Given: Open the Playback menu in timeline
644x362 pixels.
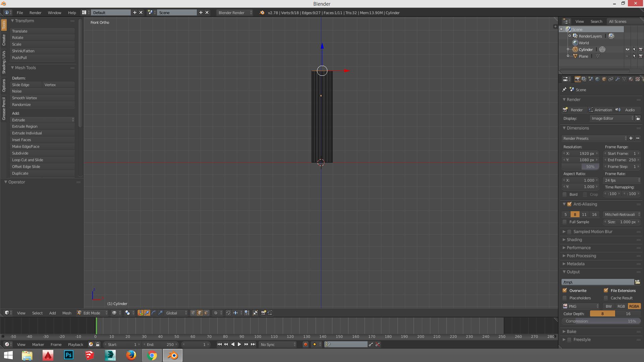Looking at the screenshot, I should 75,344.
